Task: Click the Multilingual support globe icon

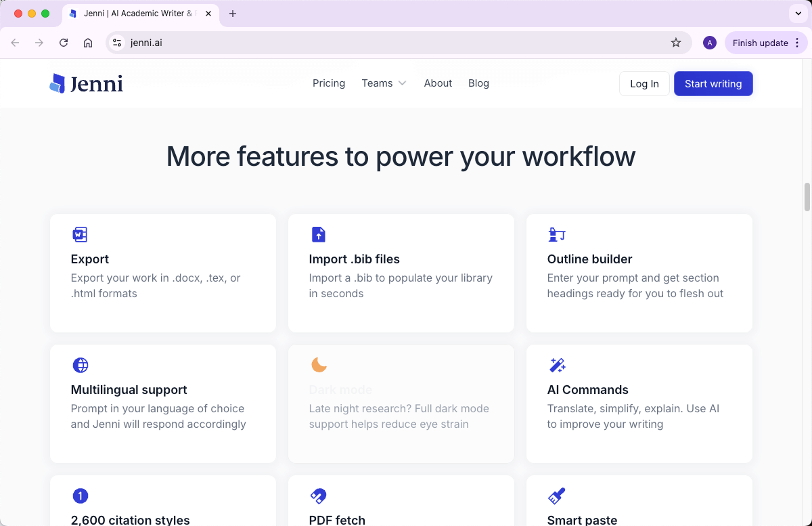Action: pyautogui.click(x=80, y=365)
